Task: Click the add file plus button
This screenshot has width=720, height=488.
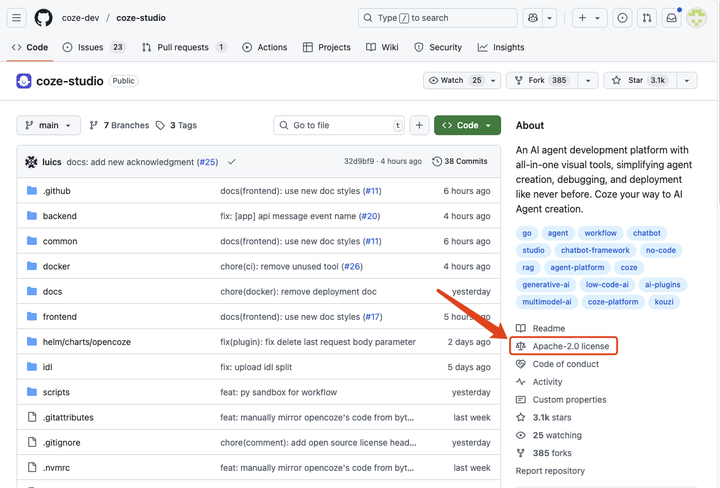Action: 419,125
